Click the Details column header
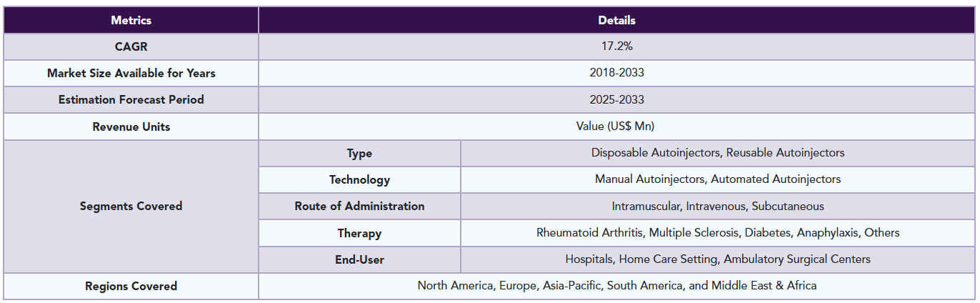980x303 pixels. (x=616, y=20)
